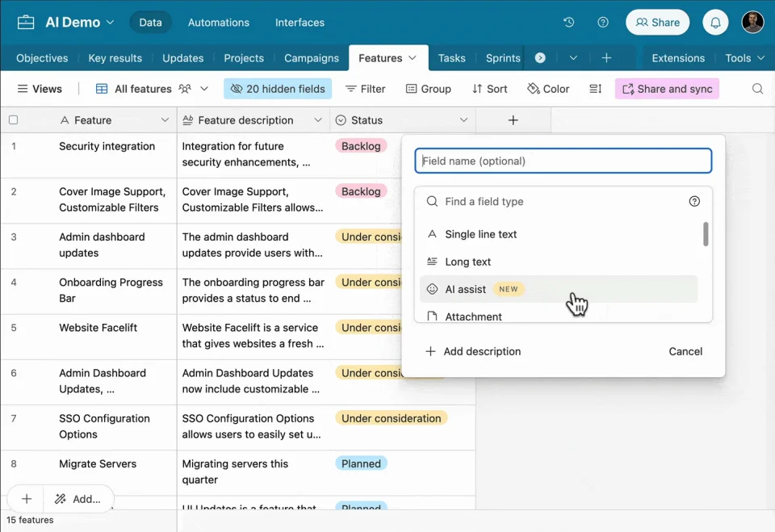Click the field type help icon
Viewport: 775px width, 532px height.
pyautogui.click(x=694, y=202)
